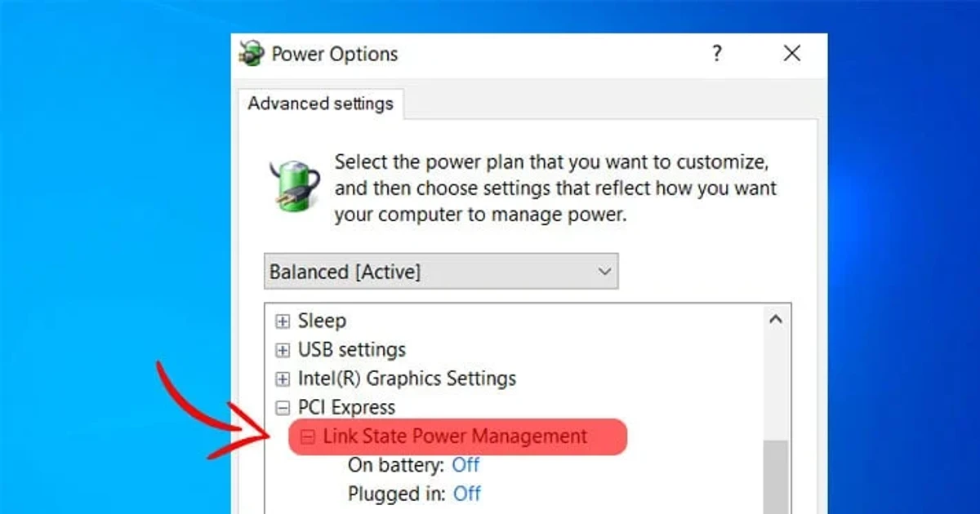The height and width of the screenshot is (514, 980).
Task: Select the PCI Express label
Action: 346,407
